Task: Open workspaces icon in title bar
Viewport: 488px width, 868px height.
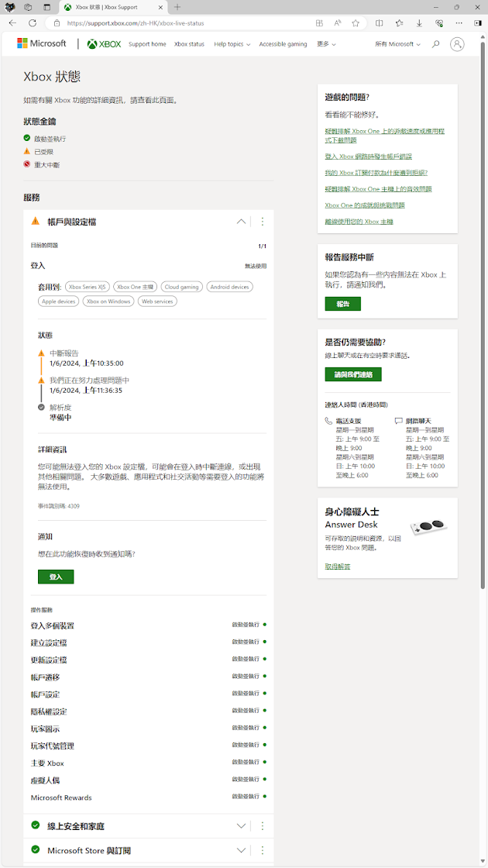Action: coord(28,7)
